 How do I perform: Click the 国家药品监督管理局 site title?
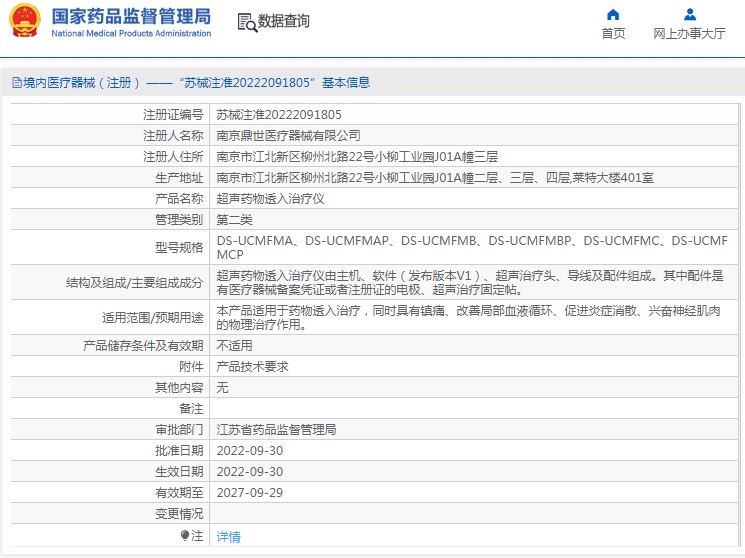131,16
